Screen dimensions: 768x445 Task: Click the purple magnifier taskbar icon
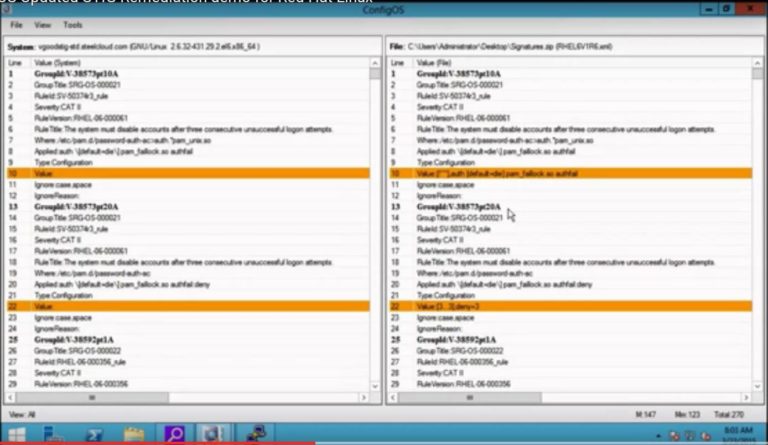coord(174,434)
